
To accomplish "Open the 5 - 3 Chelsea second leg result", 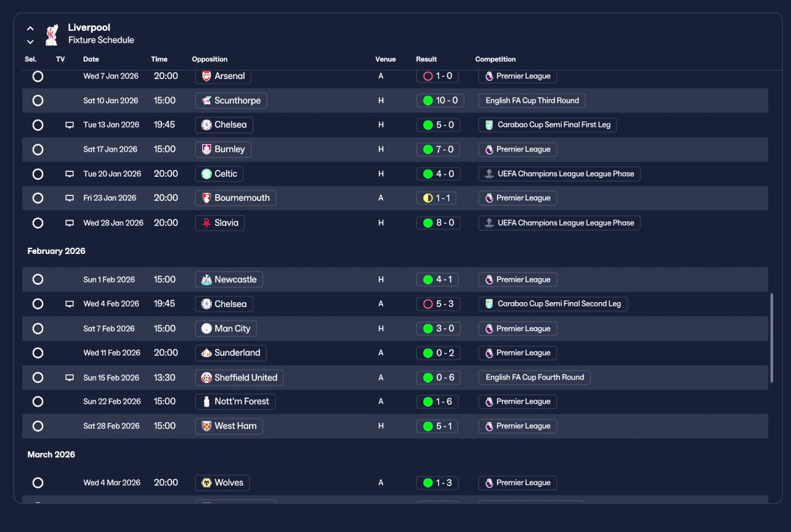I will point(438,304).
